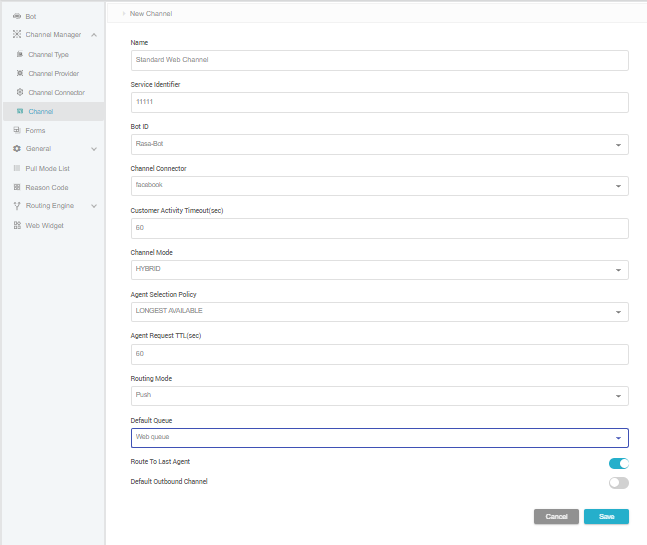Open Reason Code from the sidebar

coord(46,187)
